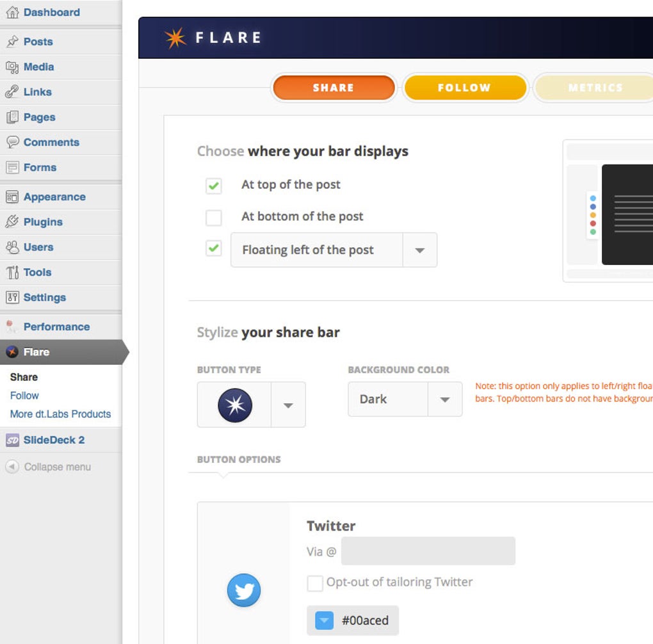Check 'Opt-out of tailoring Twitter'

click(x=314, y=583)
